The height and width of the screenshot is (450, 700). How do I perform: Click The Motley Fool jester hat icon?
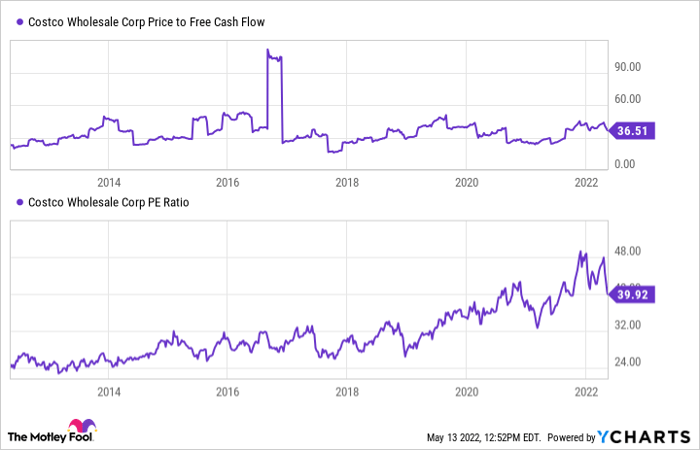[x=78, y=427]
